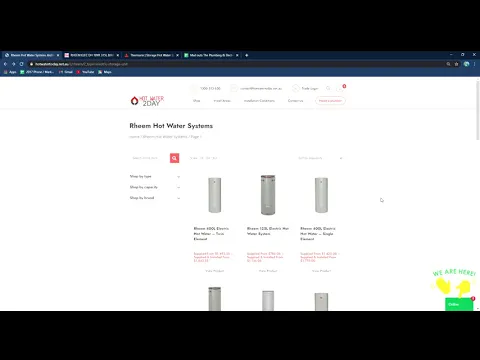Close the Rheem Hot Water Systems tab
Screen dimensions: 480x360
58,55
